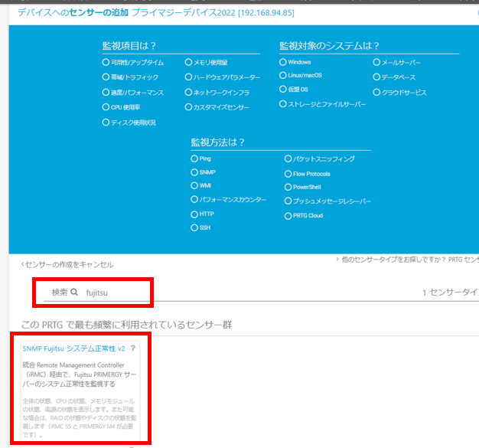
Task: Open the 他のセンサータイプをお探しですか link
Action: [x=408, y=260]
